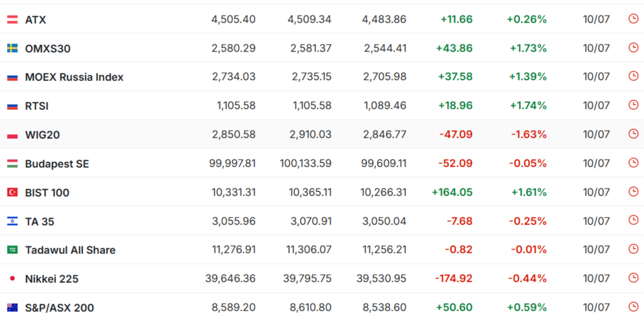Select the WIG20 index name
The image size is (644, 317).
42,135
